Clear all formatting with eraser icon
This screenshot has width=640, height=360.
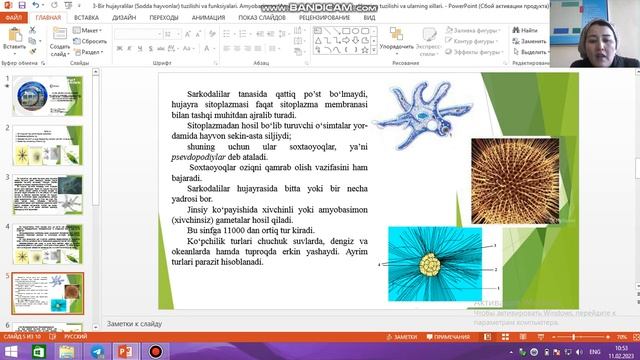click(212, 34)
